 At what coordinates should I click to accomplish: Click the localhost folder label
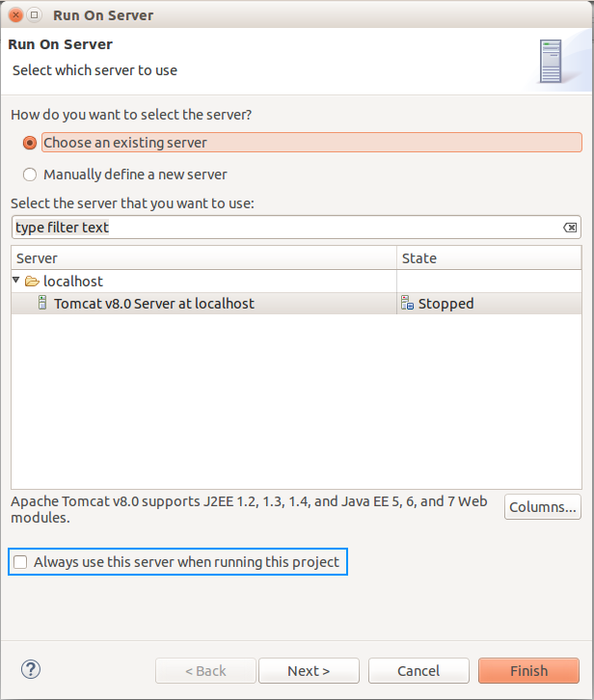point(73,282)
